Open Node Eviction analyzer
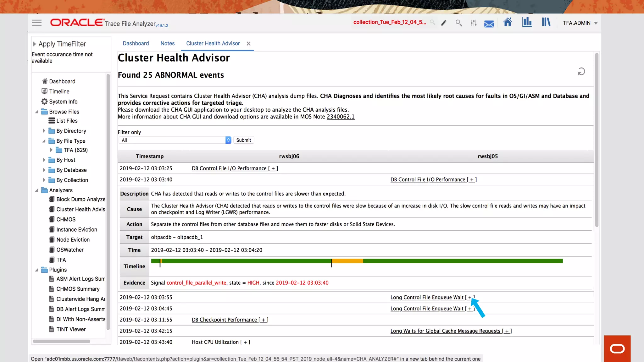Image resolution: width=644 pixels, height=362 pixels. [73, 239]
